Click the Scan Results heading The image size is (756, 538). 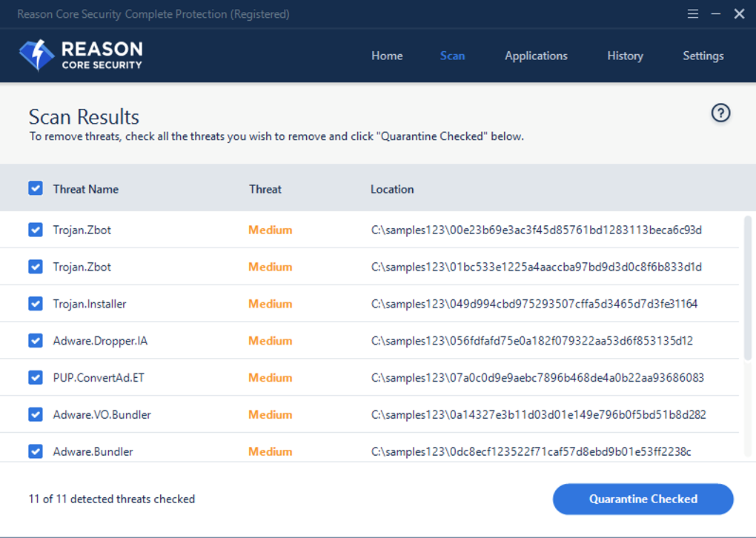[84, 116]
